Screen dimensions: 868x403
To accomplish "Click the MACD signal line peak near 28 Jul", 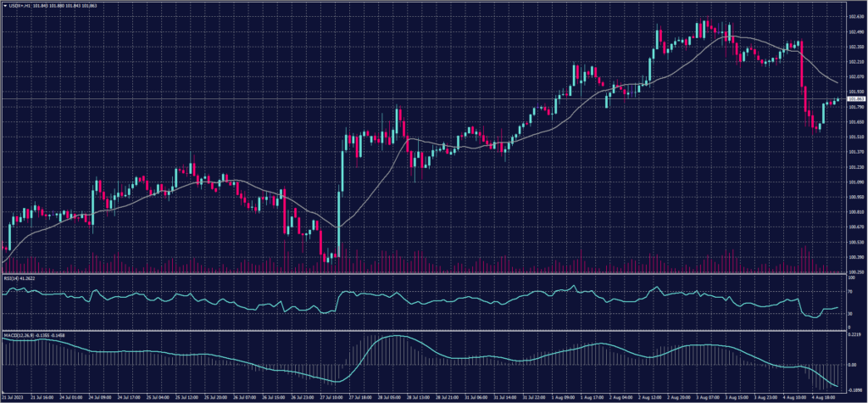I will pos(388,337).
